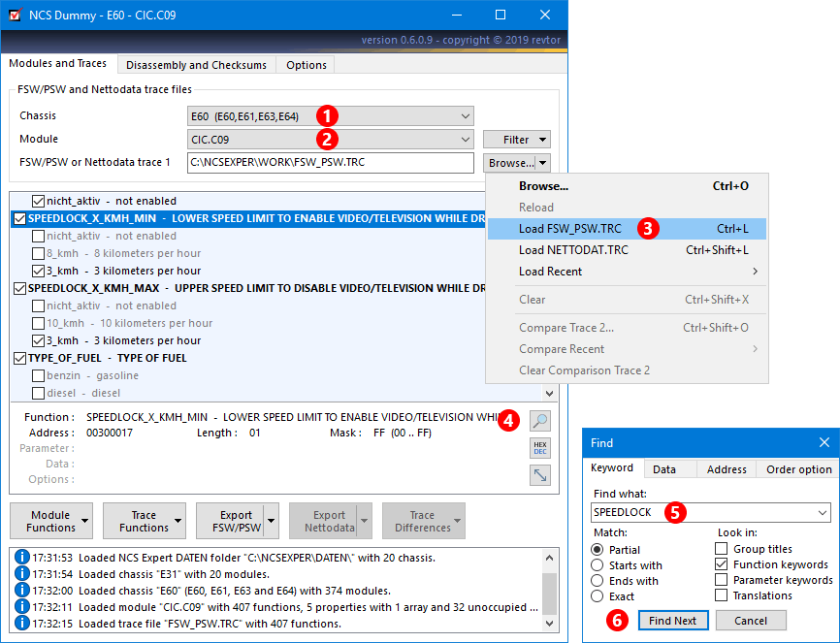Screen dimensions: 840x643
Task: Choose Browse... menu item
Action: click(x=627, y=186)
